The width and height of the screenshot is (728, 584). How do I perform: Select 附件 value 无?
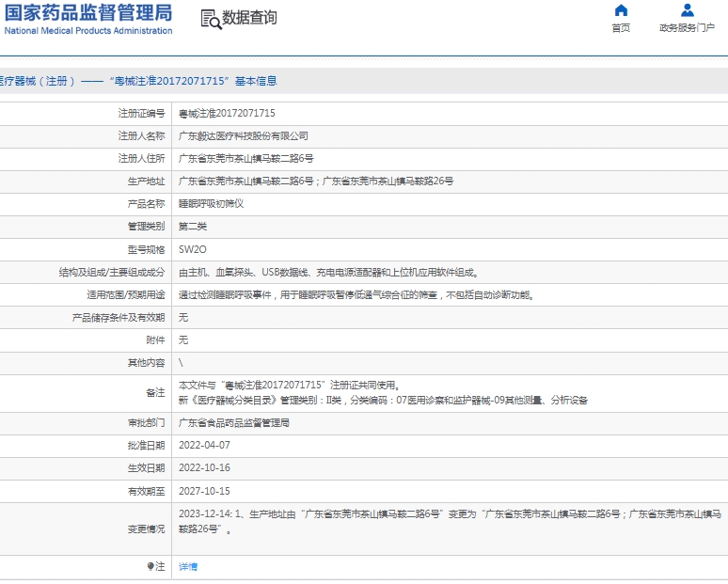[183, 340]
